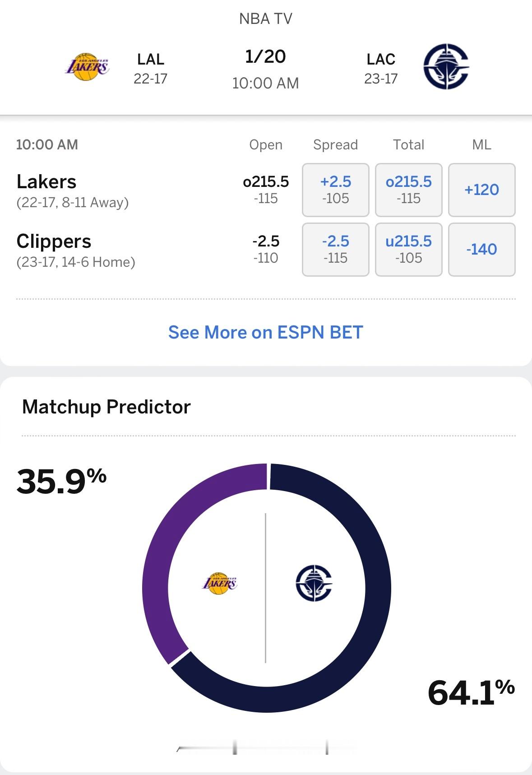Tap the LAL team abbreviation

pos(151,59)
